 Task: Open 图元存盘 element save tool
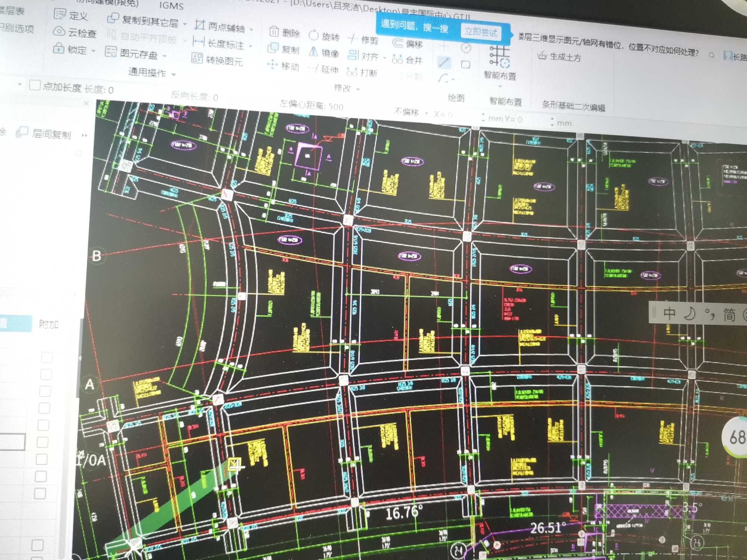(x=131, y=53)
